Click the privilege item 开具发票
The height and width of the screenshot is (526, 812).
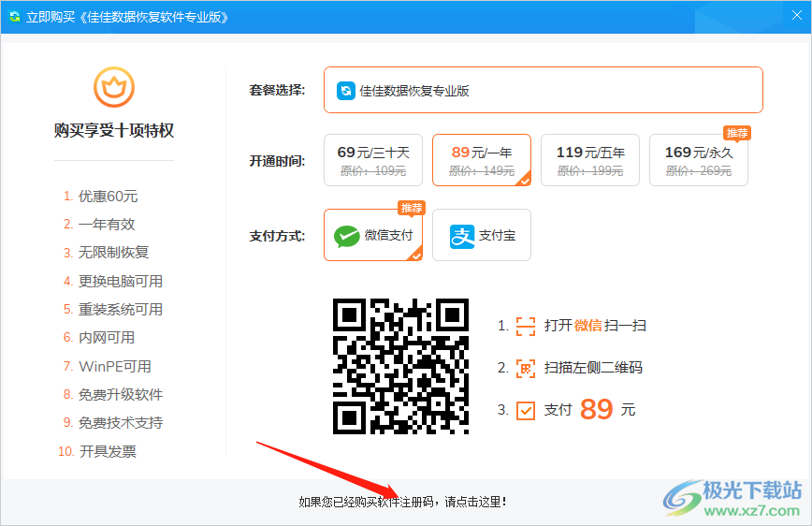97,451
